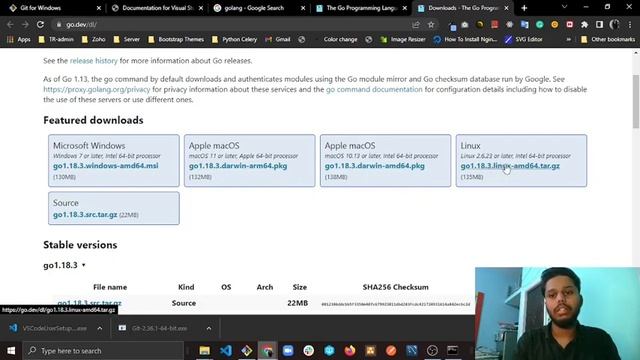
Task: Click the camera screenshot extension icon
Action: click(x=464, y=24)
